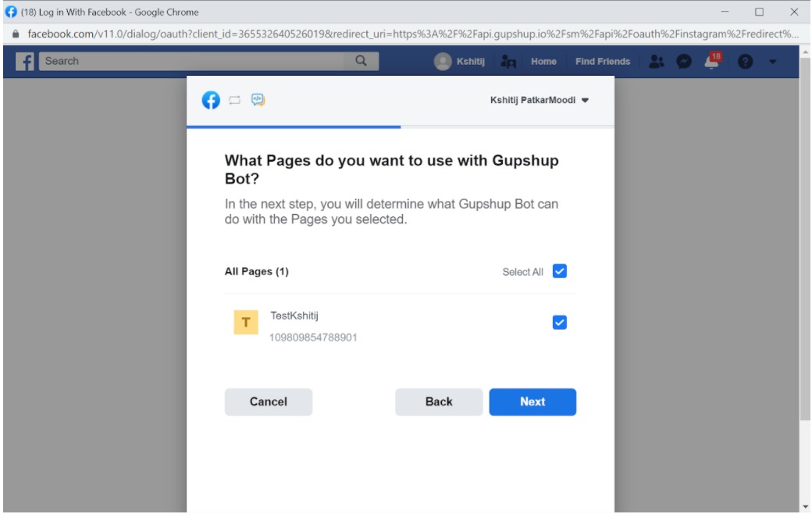Click the dialog progress bar
Viewport: 812px width, 514px height.
401,127
